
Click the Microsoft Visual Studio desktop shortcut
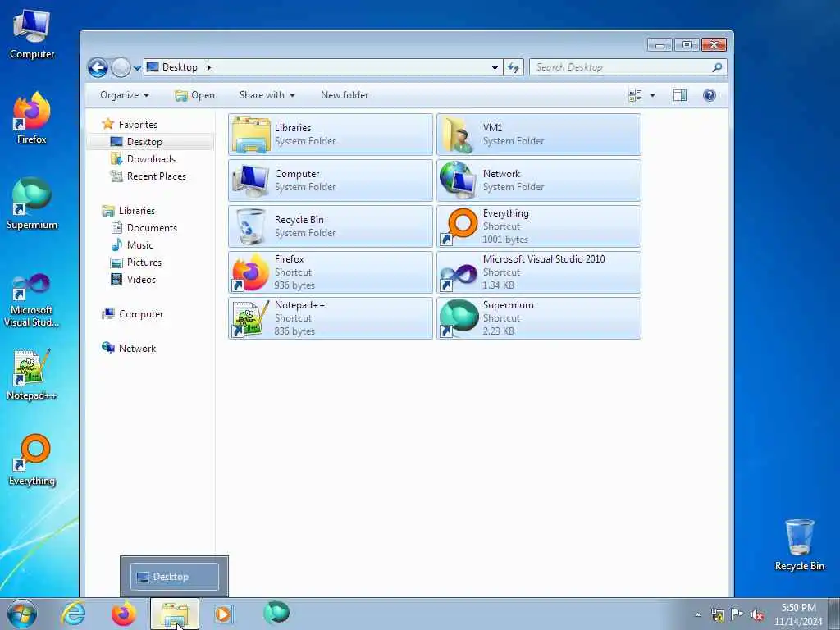pyautogui.click(x=32, y=300)
